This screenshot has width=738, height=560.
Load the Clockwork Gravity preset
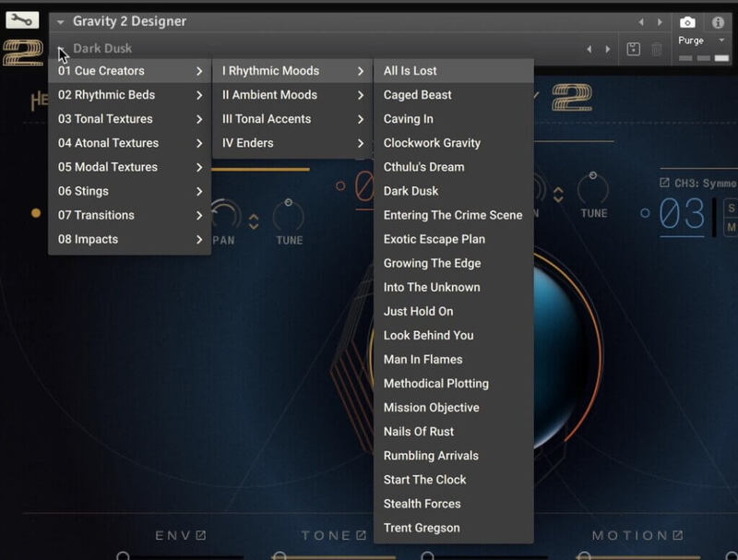coord(454,143)
